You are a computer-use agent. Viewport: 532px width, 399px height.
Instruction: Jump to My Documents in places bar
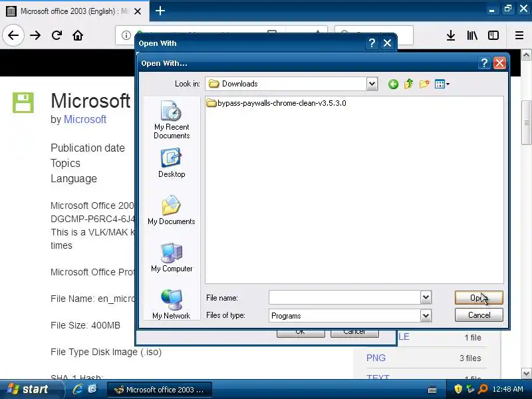[x=172, y=210]
